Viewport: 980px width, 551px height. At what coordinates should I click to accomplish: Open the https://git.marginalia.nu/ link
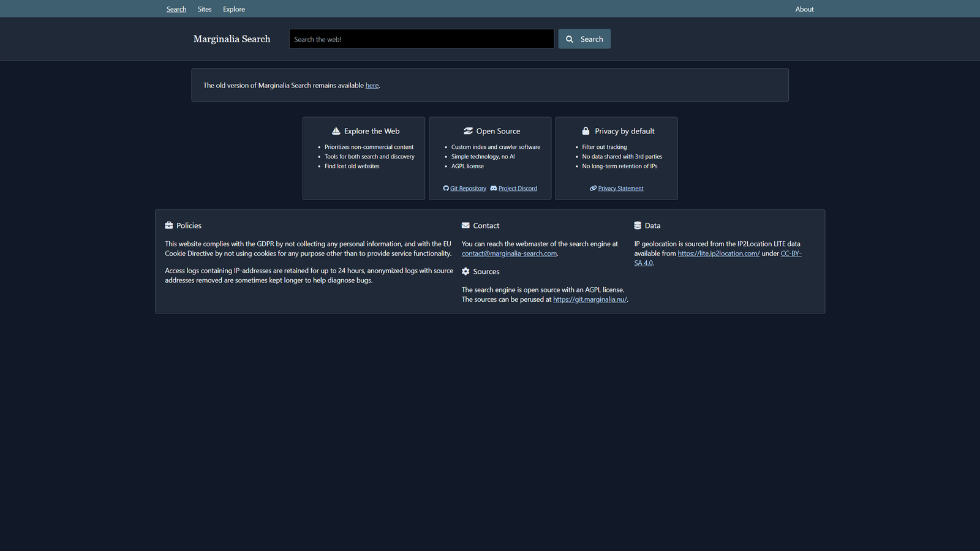tap(590, 299)
